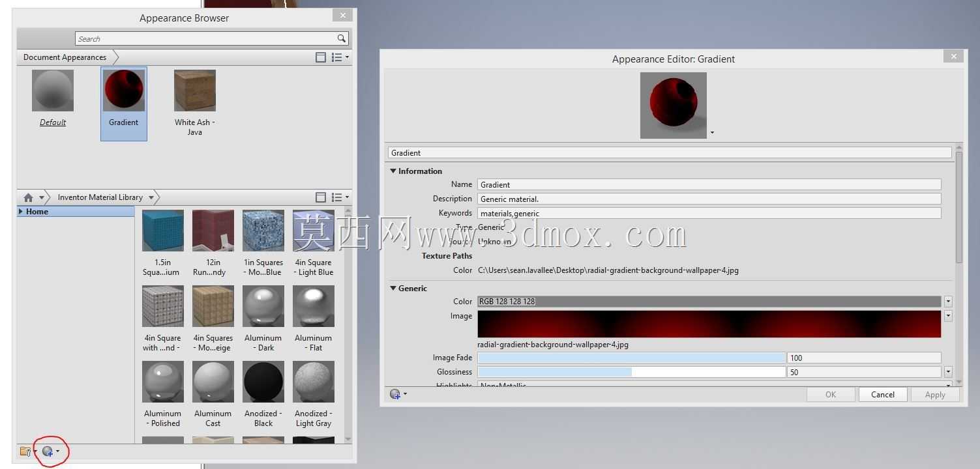Close the Appearance Browser window
This screenshot has width=980, height=469.
click(x=343, y=15)
